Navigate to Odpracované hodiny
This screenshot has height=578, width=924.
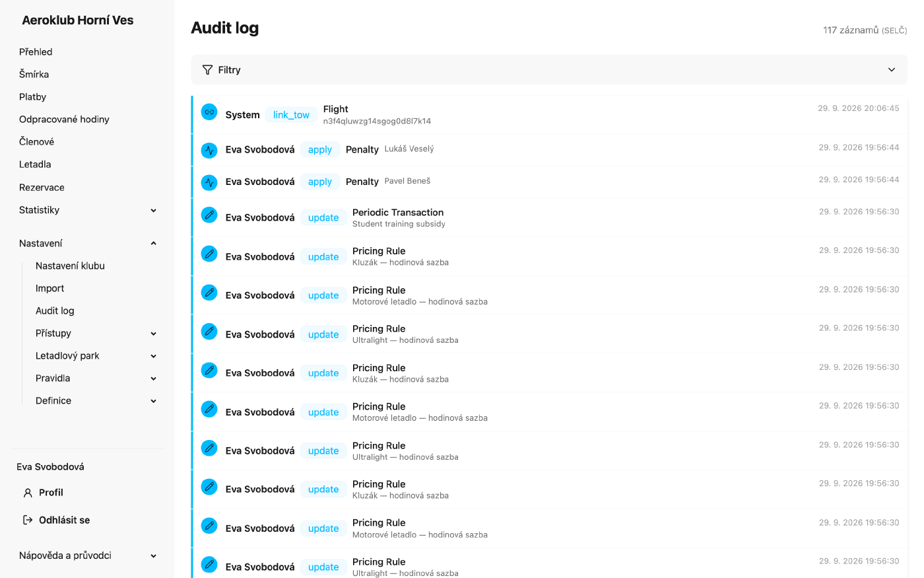tap(64, 119)
